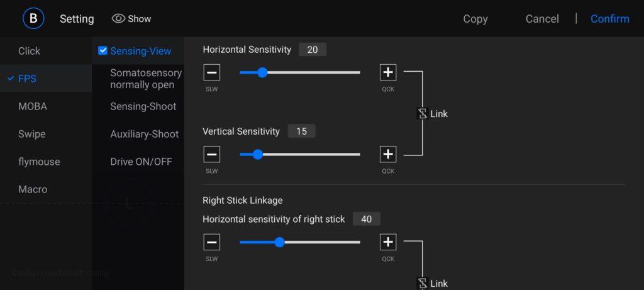Uncheck the Sensing-View checkbox
This screenshot has height=290, width=644.
click(103, 51)
